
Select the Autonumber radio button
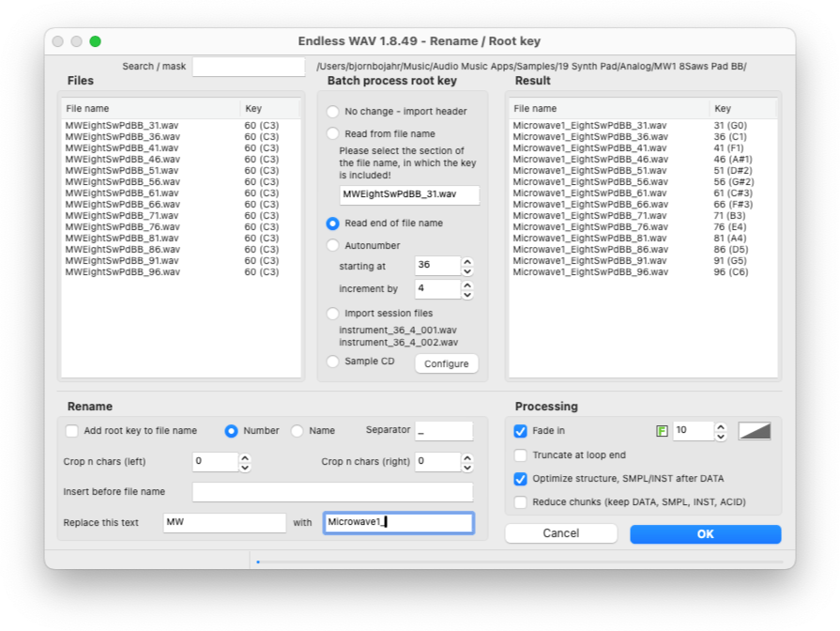coord(332,245)
